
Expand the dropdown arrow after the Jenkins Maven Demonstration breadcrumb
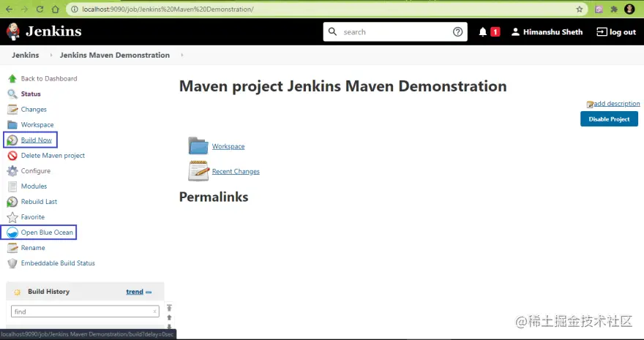click(x=182, y=55)
